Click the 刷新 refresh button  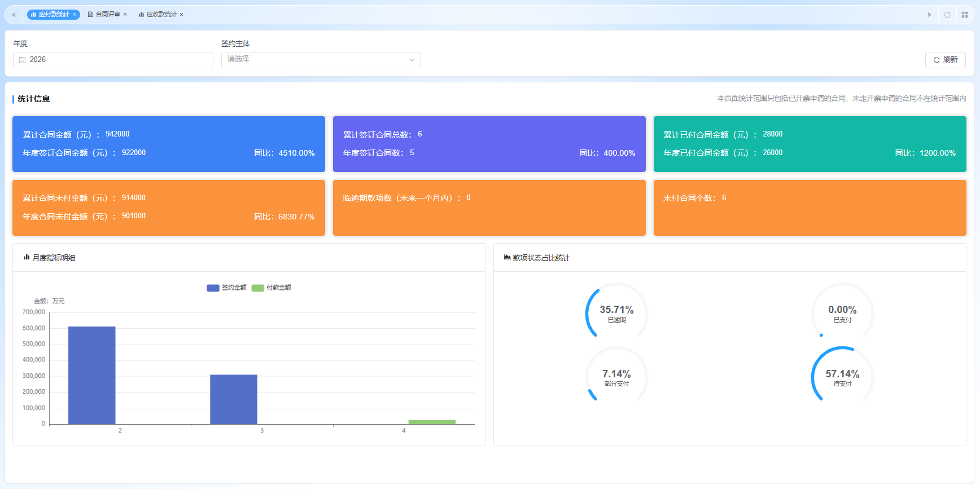point(946,60)
